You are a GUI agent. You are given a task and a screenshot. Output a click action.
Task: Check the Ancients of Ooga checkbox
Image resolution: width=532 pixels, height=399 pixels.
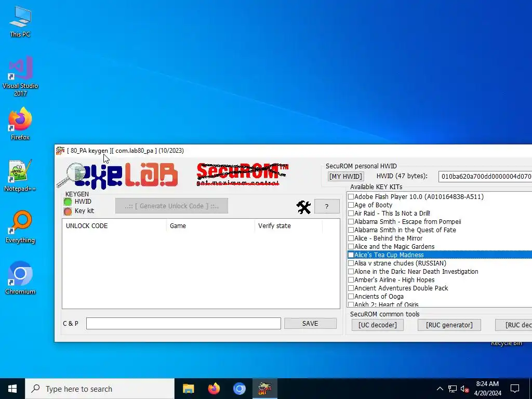(x=351, y=297)
